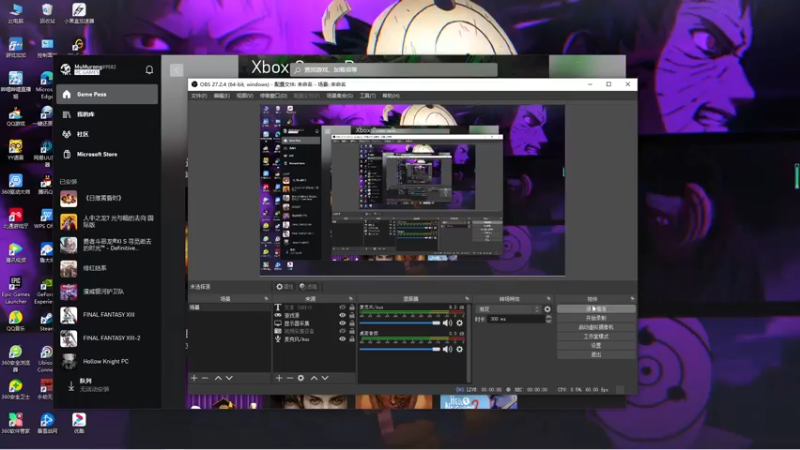Open the 编辑(E) menu in OBS

pos(221,96)
